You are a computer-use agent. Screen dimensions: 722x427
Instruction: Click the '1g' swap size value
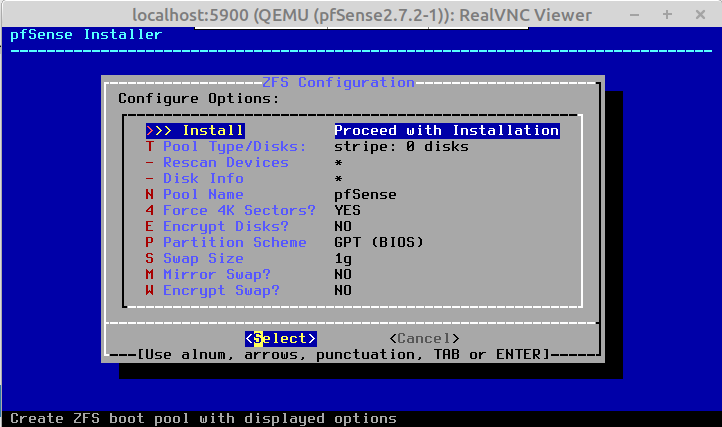[x=343, y=258]
